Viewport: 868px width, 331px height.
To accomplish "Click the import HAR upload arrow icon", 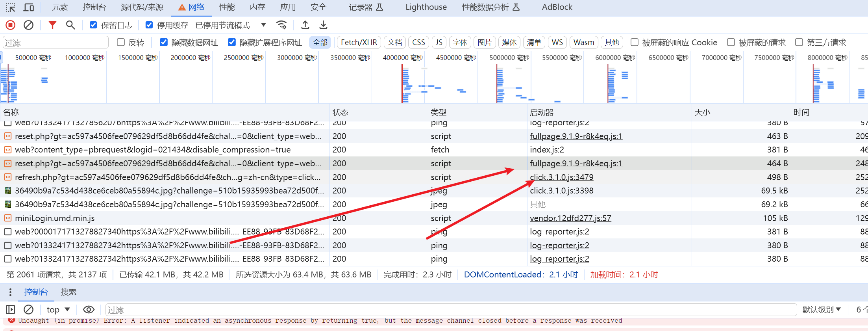I will click(x=305, y=25).
